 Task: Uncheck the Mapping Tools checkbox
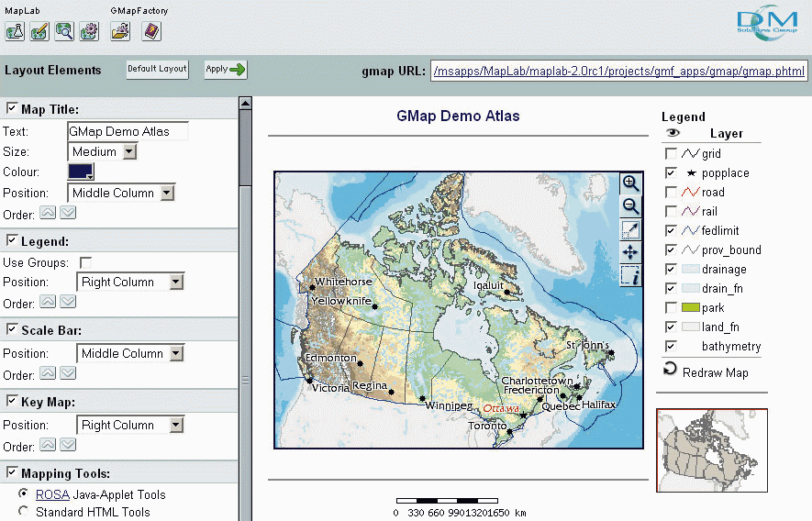tap(11, 472)
